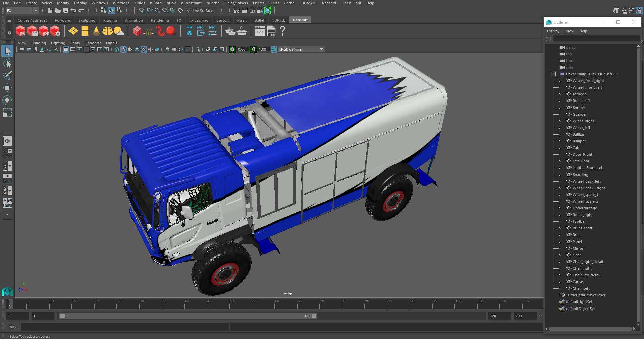Open the Redshift log file icon

pyautogui.click(x=271, y=31)
